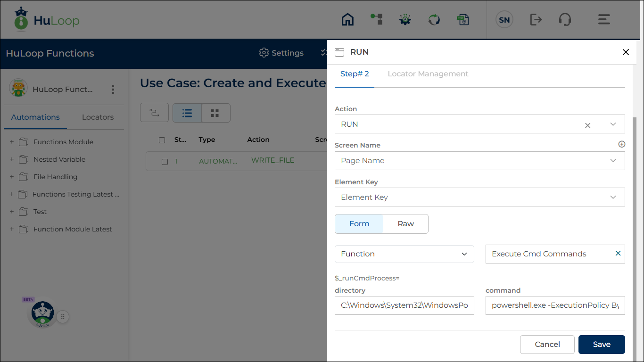Tick the checkbox for step 1 row
This screenshot has width=644, height=362.
click(165, 162)
